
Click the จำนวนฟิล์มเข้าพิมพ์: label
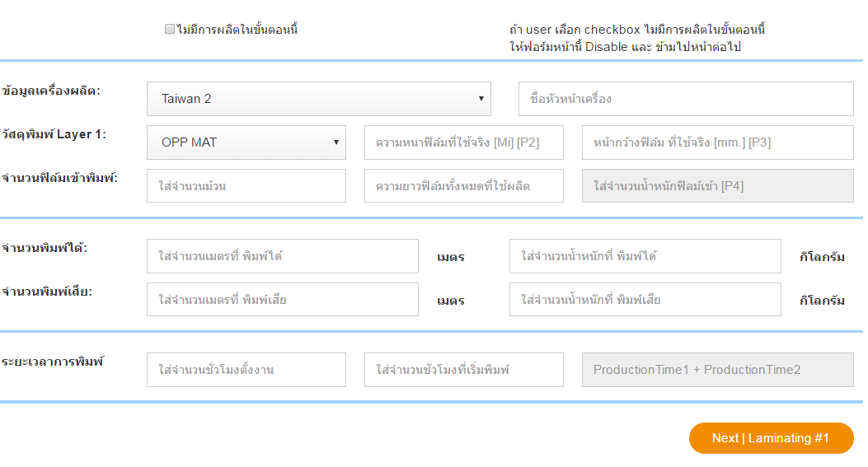(x=60, y=178)
